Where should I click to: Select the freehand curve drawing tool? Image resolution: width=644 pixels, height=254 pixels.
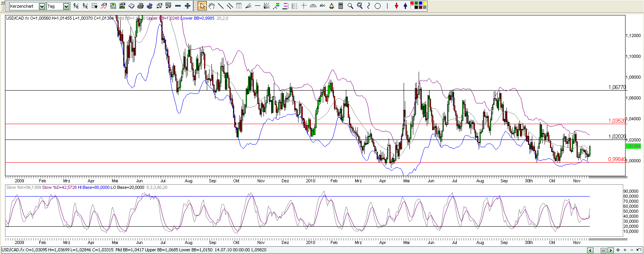(x=369, y=6)
